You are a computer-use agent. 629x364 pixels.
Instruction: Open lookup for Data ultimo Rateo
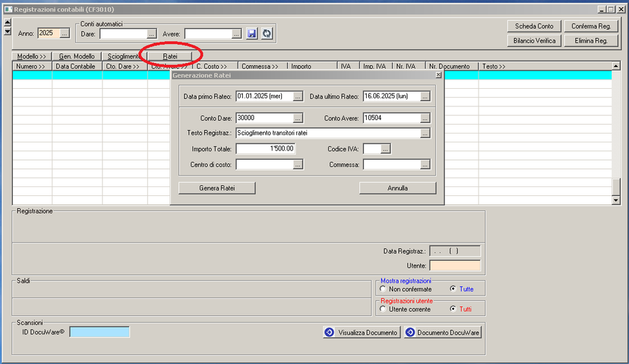pyautogui.click(x=425, y=96)
